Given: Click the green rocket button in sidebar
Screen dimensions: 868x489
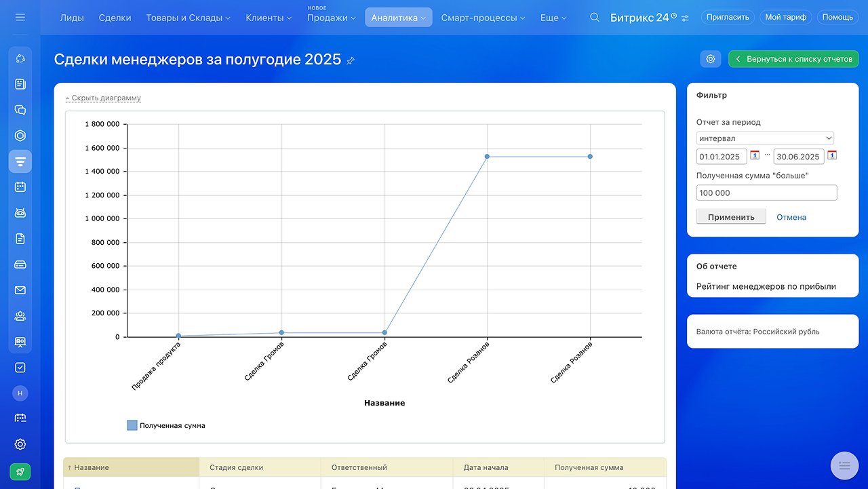Looking at the screenshot, I should coord(20,471).
